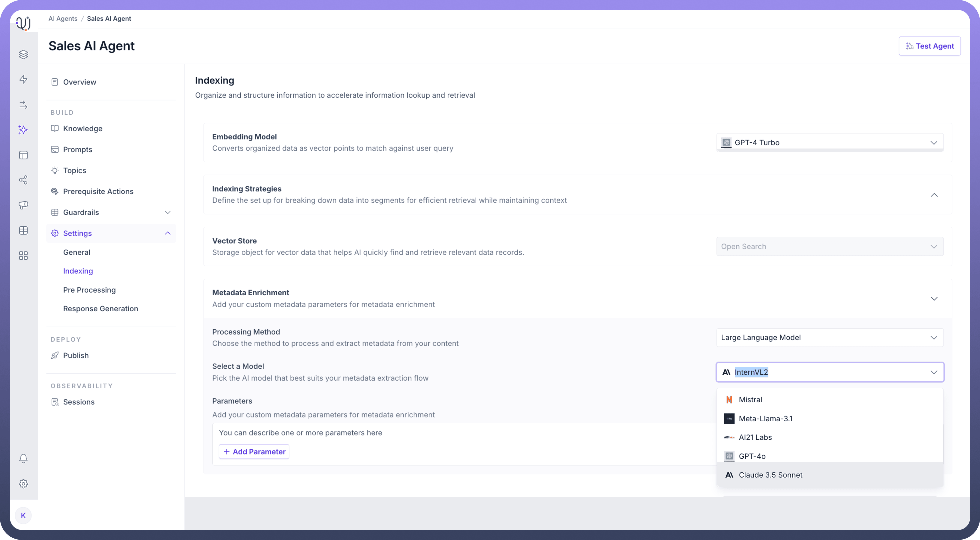The height and width of the screenshot is (540, 980).
Task: Click the four-squares apps grid icon
Action: [x=23, y=255]
